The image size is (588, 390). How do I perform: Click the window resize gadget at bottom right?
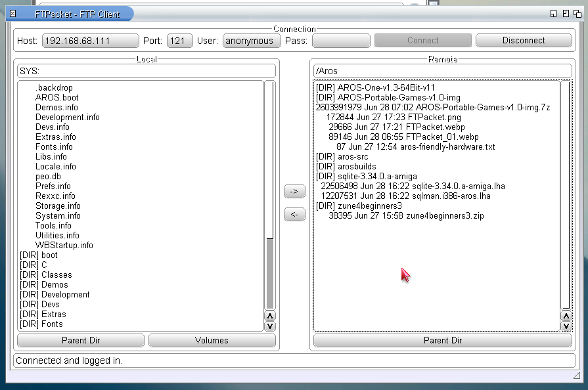pos(577,376)
